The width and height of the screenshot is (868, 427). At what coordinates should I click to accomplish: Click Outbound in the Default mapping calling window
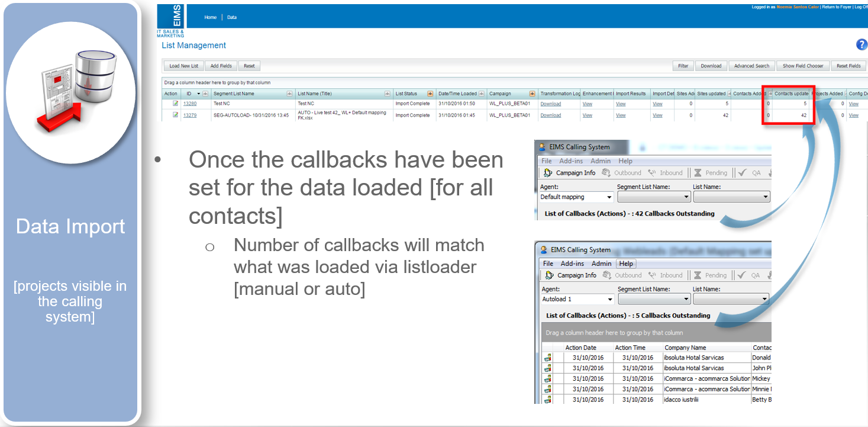pos(622,173)
